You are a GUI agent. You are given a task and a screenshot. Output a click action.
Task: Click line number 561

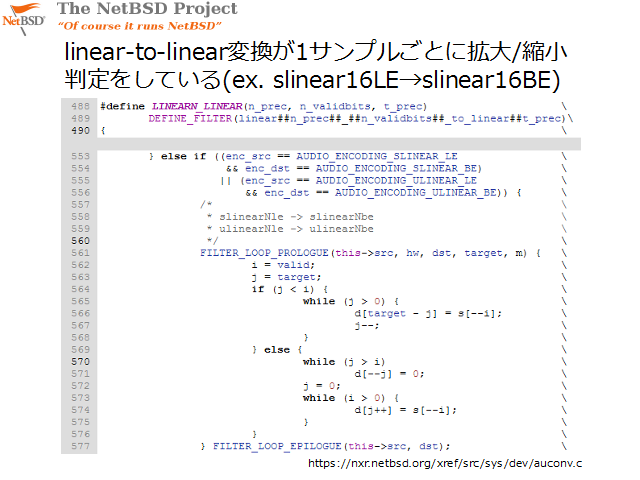pyautogui.click(x=80, y=253)
